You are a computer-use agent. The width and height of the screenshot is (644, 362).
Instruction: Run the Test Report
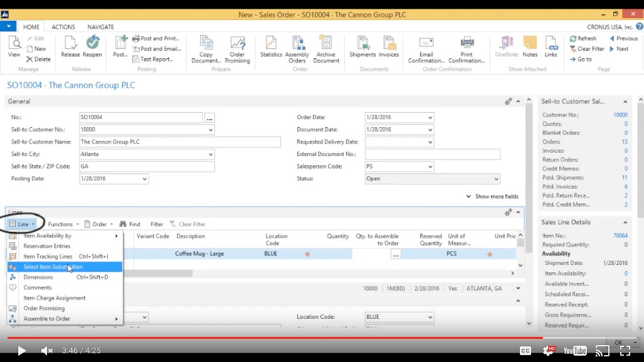153,59
